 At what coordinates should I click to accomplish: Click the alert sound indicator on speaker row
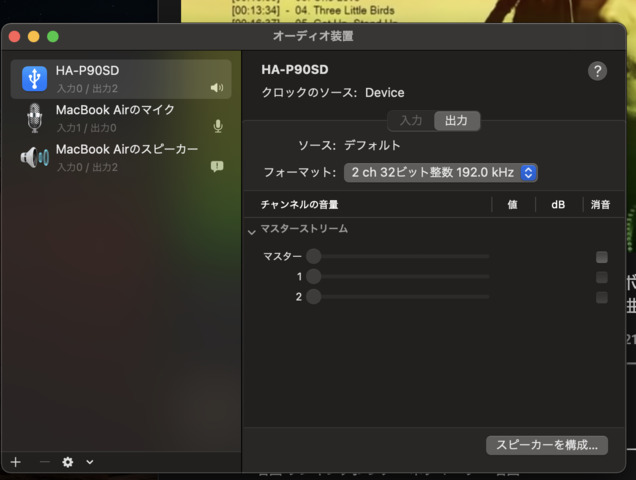point(217,166)
